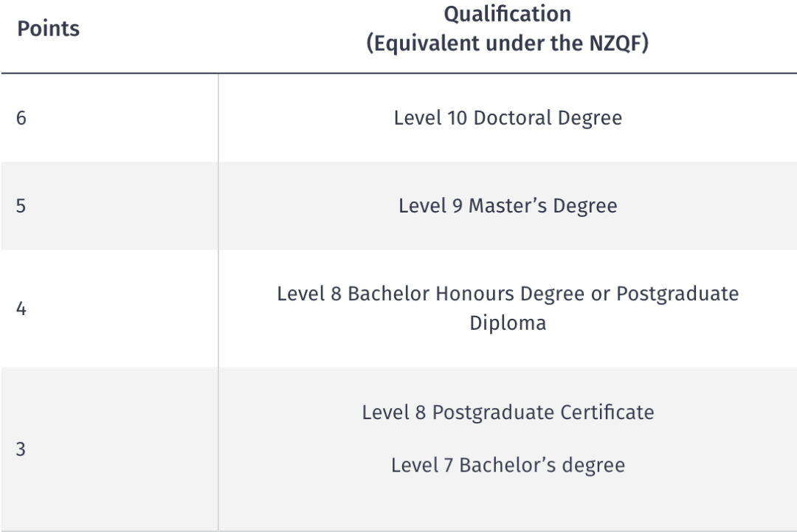Select the Level 9 Master's Degree cell
This screenshot has height=532, width=797.
[508, 206]
